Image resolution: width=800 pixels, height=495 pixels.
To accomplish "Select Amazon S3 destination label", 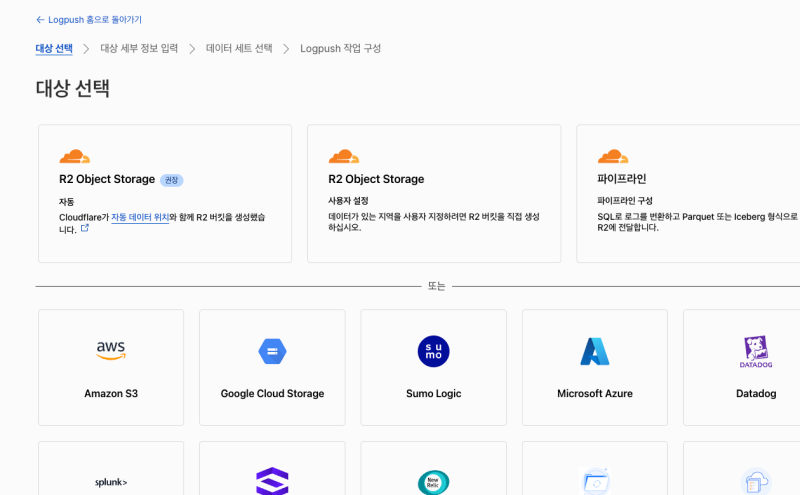I will coord(111,393).
